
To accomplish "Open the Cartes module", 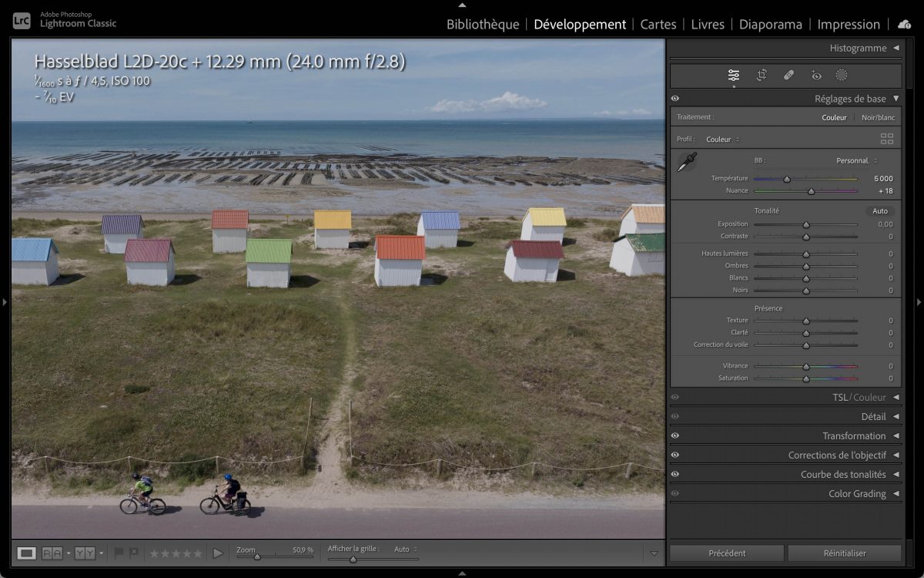I will [658, 25].
